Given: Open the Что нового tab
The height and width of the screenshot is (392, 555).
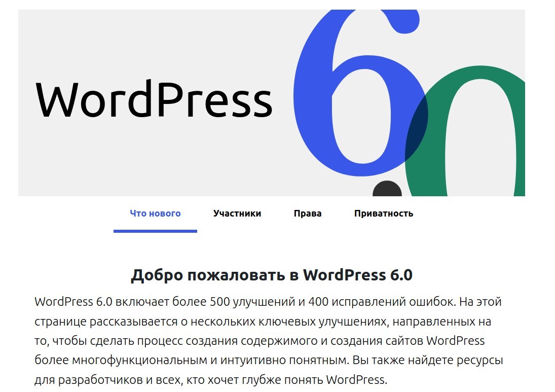Looking at the screenshot, I should point(155,213).
